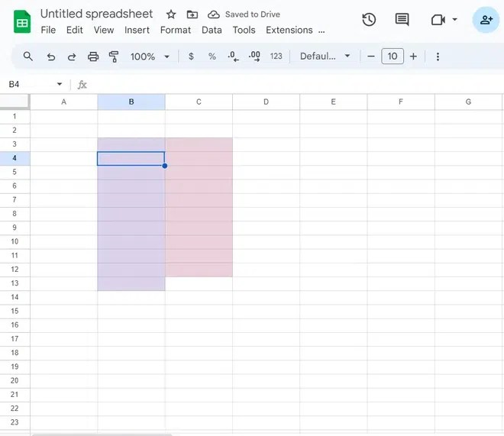504x436 pixels.
Task: Select column A header
Action: (64, 102)
